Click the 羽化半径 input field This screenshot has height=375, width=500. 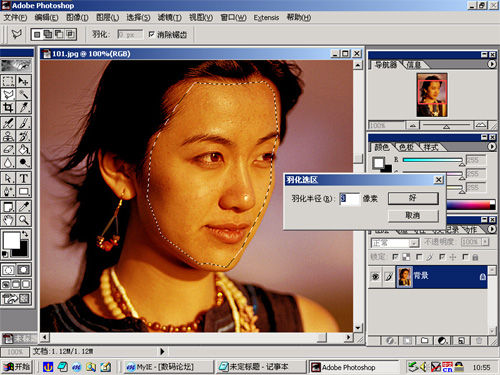pyautogui.click(x=350, y=199)
